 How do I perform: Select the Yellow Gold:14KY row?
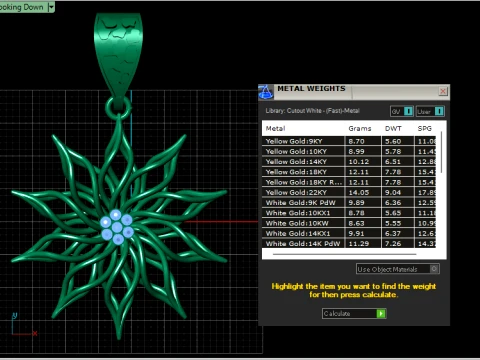click(349, 162)
